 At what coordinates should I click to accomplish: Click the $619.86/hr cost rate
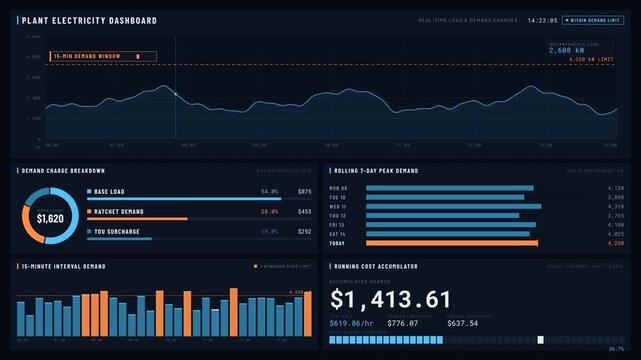(351, 323)
